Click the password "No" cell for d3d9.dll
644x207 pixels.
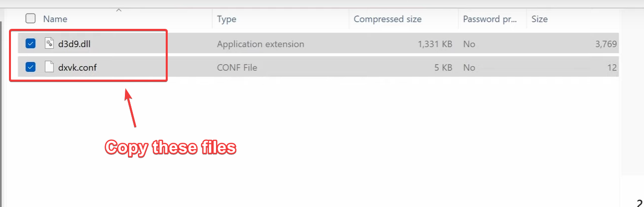pos(469,44)
